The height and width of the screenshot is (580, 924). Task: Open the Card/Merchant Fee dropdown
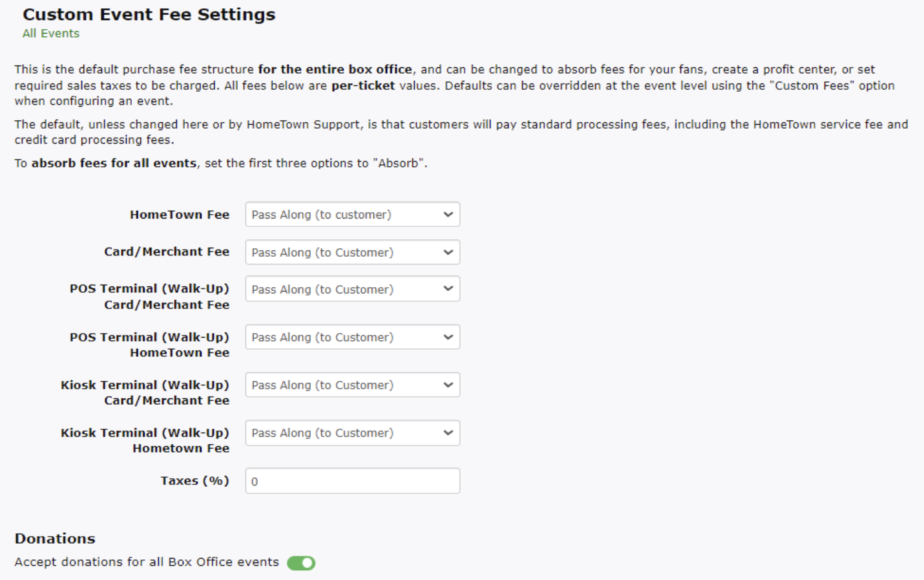352,252
